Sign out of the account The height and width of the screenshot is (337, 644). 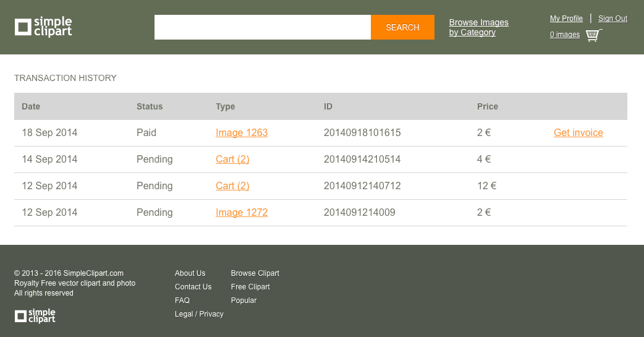[x=612, y=19]
